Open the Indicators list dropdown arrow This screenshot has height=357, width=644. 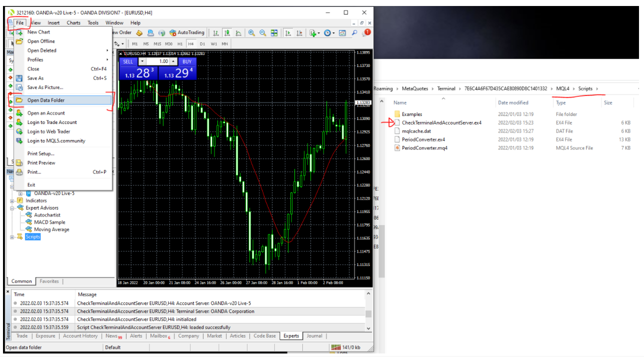318,33
